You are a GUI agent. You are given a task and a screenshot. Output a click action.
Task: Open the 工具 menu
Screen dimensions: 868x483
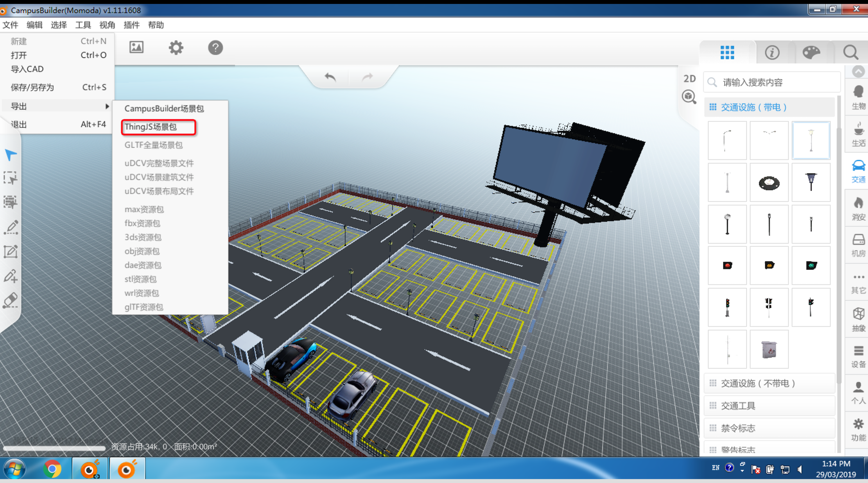(83, 25)
